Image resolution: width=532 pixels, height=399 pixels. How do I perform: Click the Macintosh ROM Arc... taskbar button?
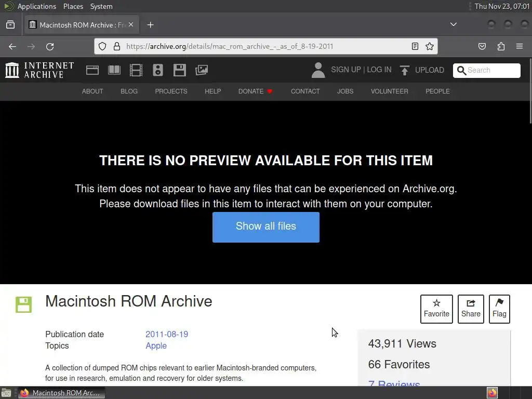point(61,393)
